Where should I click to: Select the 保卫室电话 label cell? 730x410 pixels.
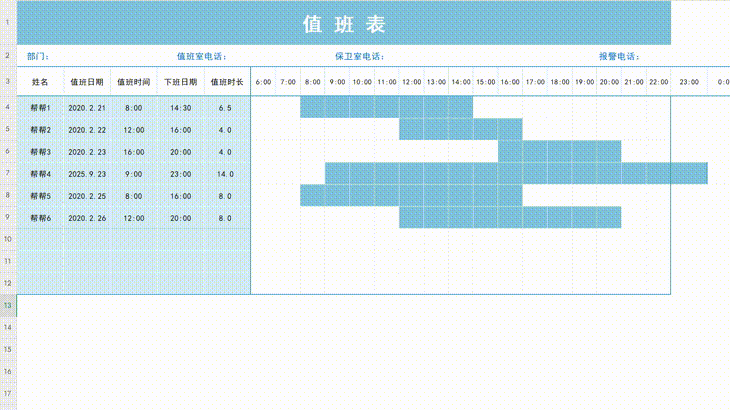tap(359, 57)
